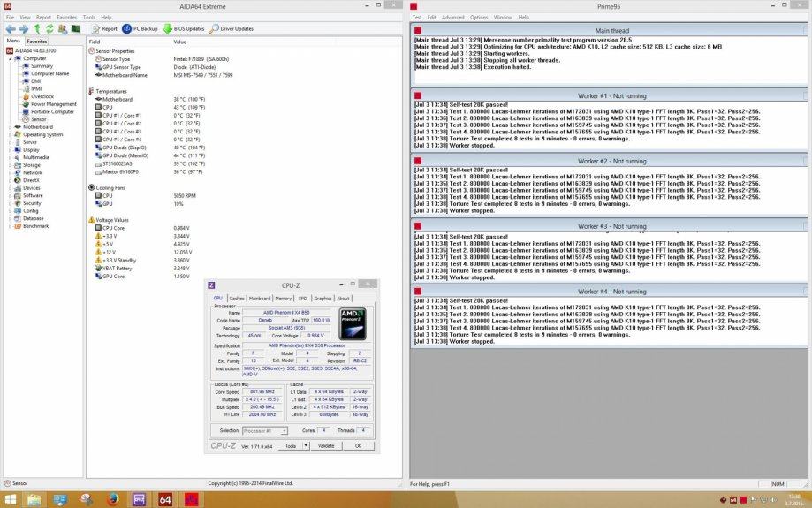The image size is (812, 508).
Task: Open BIOS Updates in AIDA64 toolbar
Action: (183, 29)
